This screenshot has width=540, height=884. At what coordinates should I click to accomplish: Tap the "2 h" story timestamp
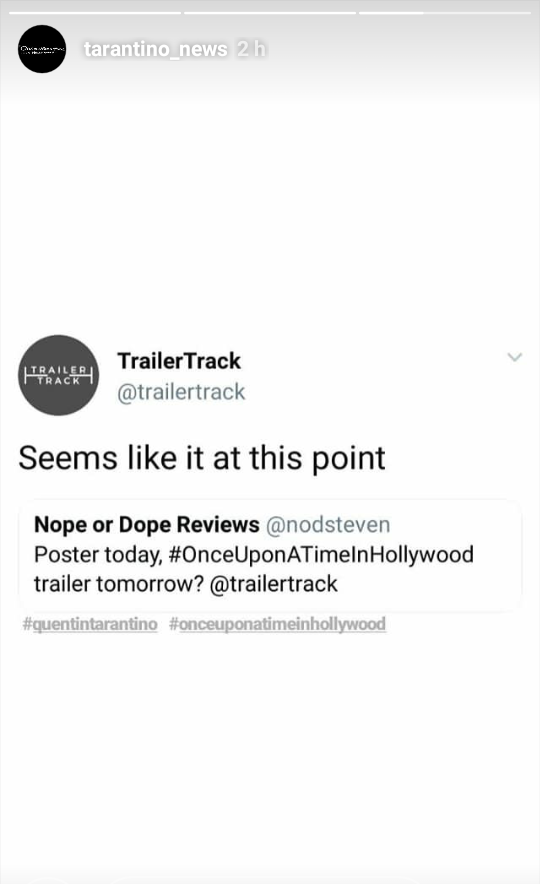pos(251,49)
